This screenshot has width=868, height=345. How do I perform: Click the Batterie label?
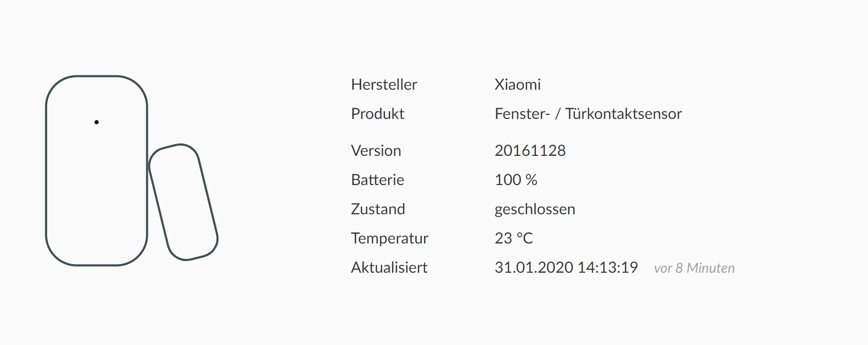(x=377, y=180)
